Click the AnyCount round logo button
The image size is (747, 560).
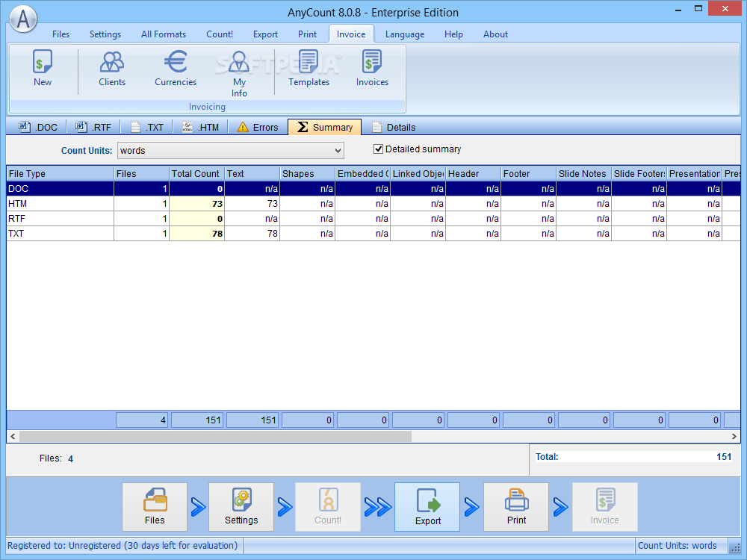(23, 19)
